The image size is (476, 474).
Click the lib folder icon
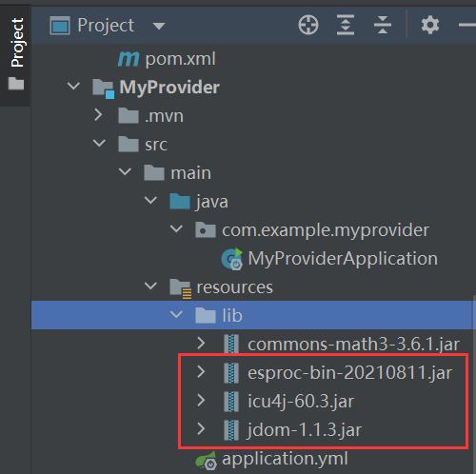(x=206, y=315)
